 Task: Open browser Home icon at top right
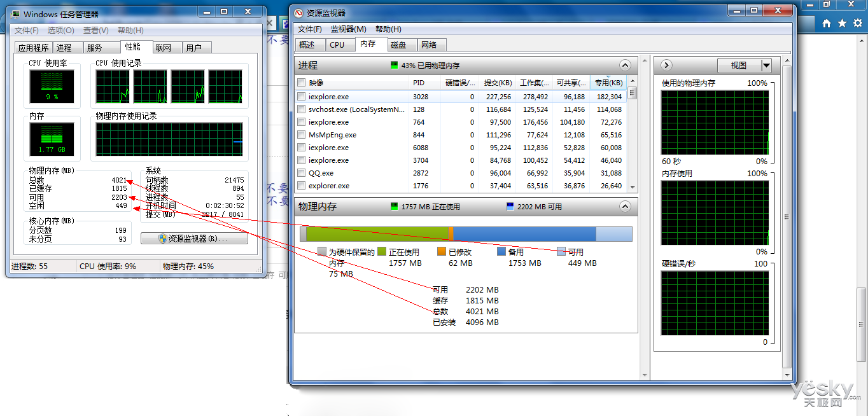click(827, 23)
